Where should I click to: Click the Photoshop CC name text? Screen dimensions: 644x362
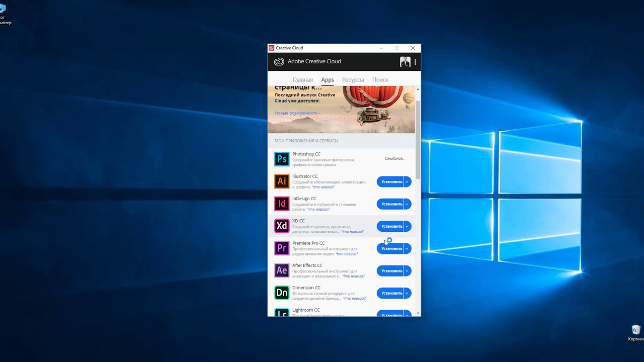[306, 154]
